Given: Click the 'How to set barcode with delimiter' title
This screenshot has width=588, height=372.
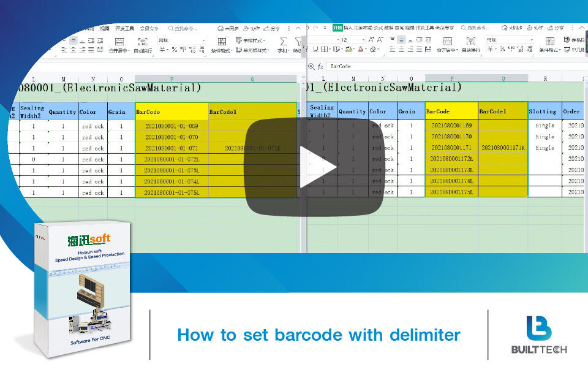Looking at the screenshot, I should pyautogui.click(x=318, y=335).
